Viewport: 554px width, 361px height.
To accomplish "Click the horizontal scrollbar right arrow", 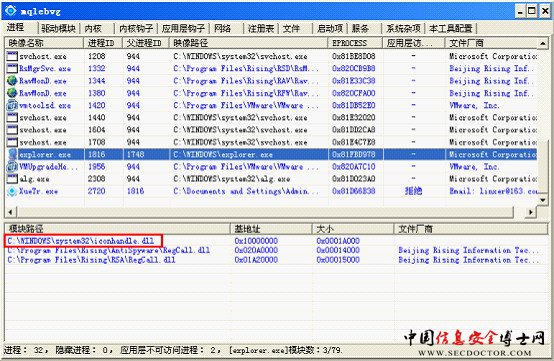I will [x=531, y=212].
